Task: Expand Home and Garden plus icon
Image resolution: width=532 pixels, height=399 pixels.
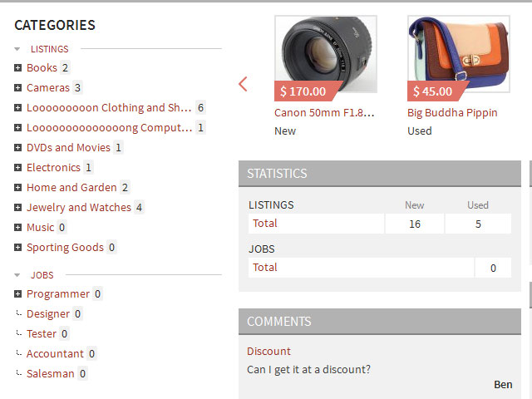Action: [17, 188]
